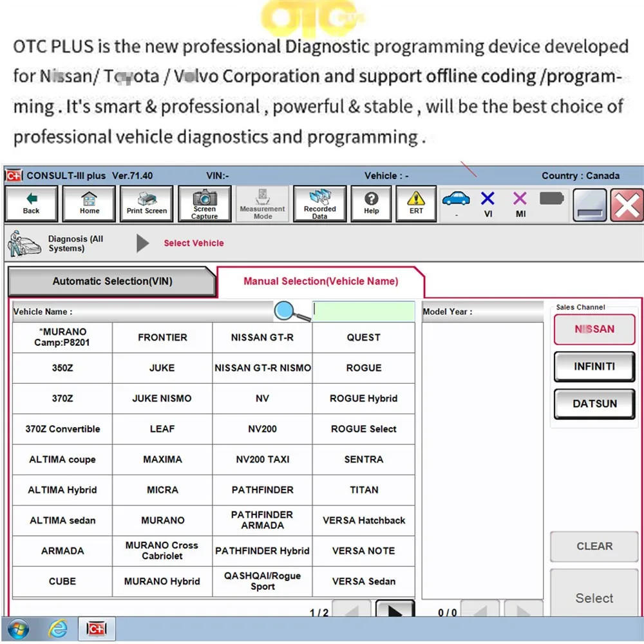Click the CLEAR button
This screenshot has width=644, height=644.
[594, 546]
